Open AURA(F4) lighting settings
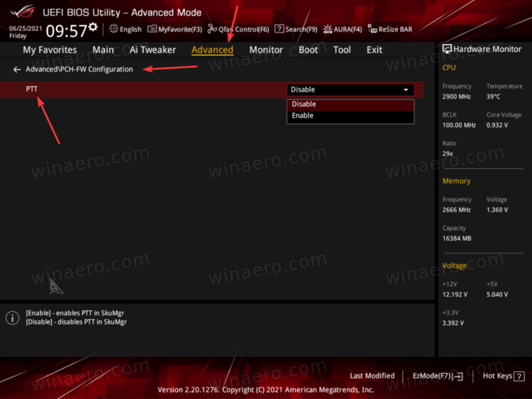Screen dimensions: 532x399 343,29
